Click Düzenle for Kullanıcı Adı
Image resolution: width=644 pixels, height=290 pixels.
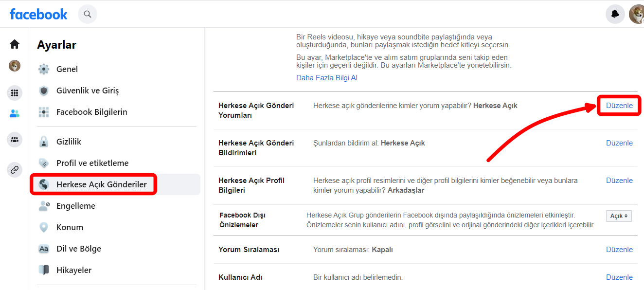619,277
